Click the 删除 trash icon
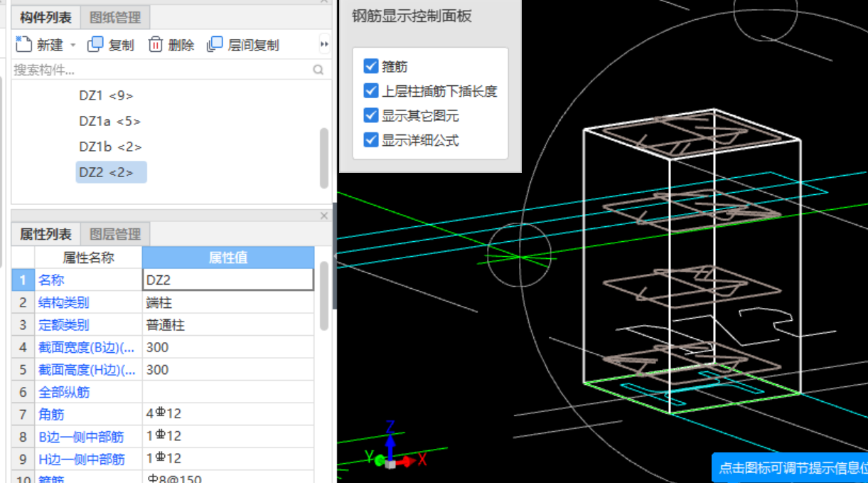This screenshot has width=868, height=483. tap(156, 45)
